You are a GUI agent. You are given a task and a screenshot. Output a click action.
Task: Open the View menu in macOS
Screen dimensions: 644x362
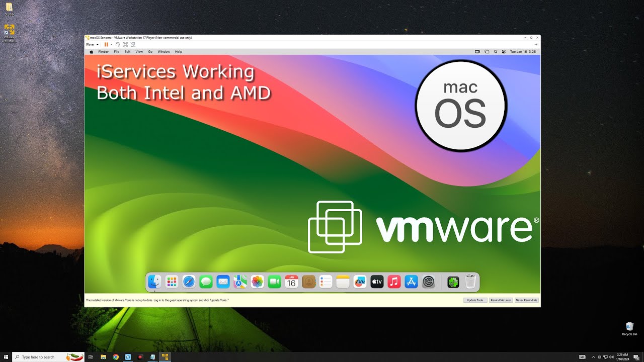coord(139,52)
